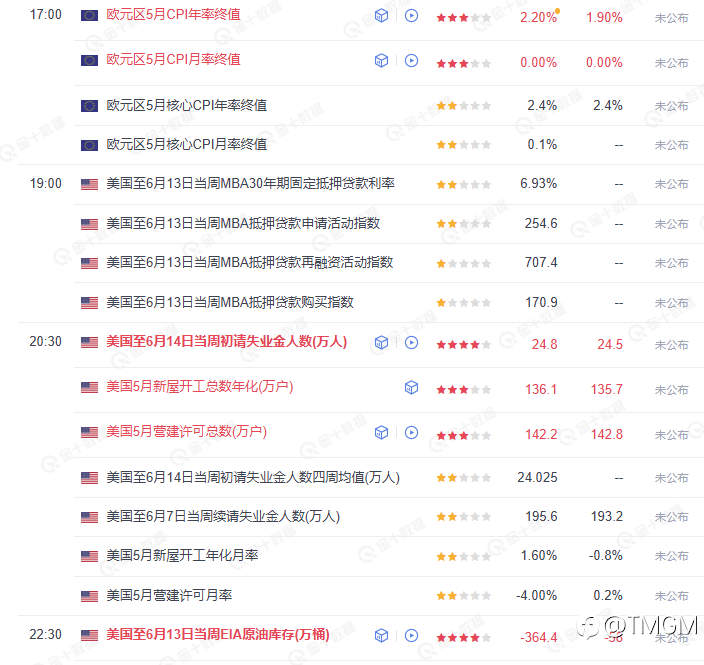Select previous value -4.00%
Viewport: 704px width, 665px height.
537,596
